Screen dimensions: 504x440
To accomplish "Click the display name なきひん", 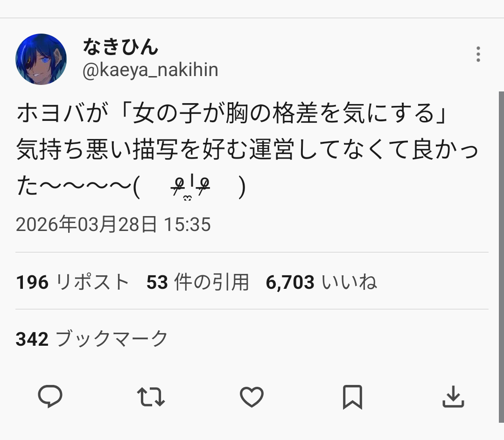I will coord(121,47).
